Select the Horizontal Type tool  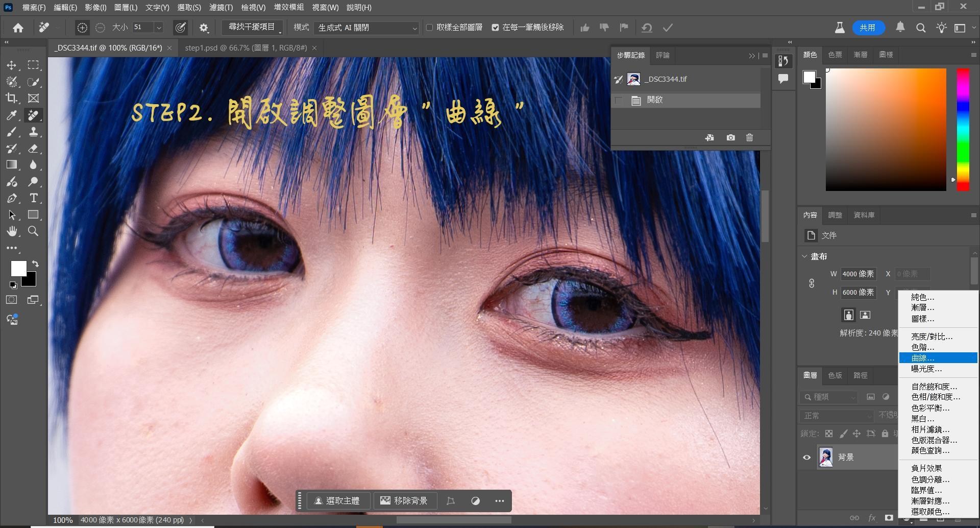[x=33, y=198]
